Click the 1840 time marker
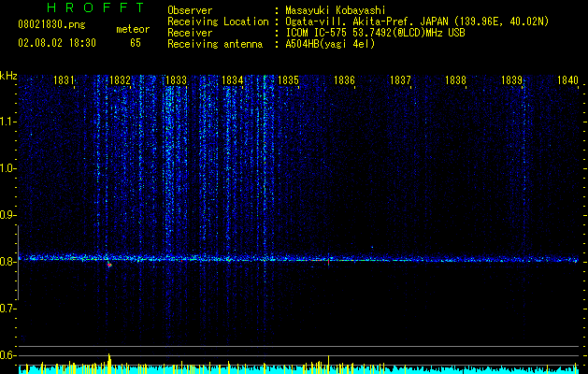The height and width of the screenshot is (374, 588). pos(567,80)
